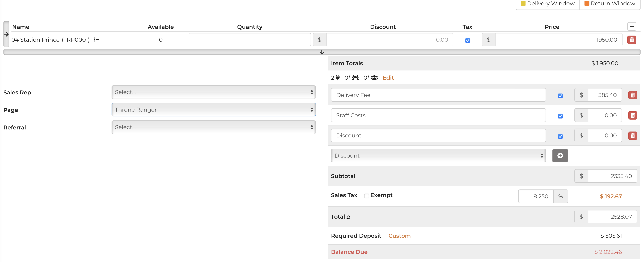The width and height of the screenshot is (644, 262).
Task: Remove the Staff Costs line
Action: click(633, 116)
